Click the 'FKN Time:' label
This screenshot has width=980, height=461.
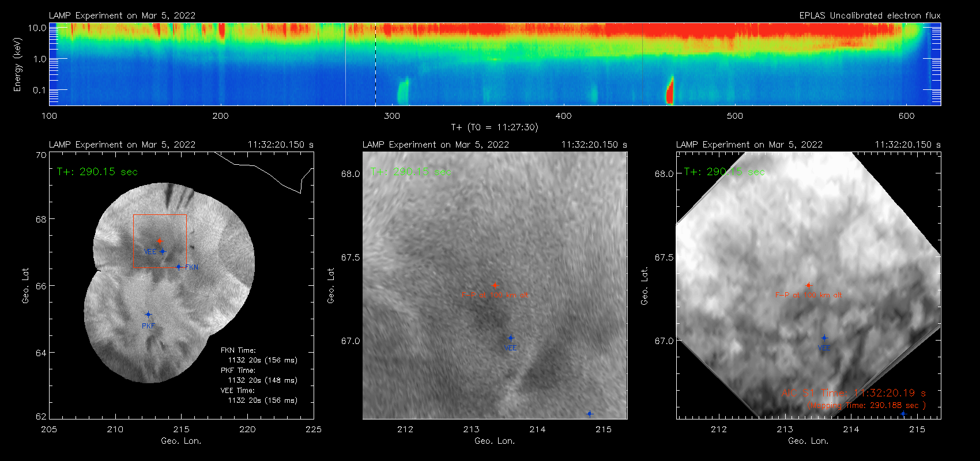pyautogui.click(x=238, y=350)
